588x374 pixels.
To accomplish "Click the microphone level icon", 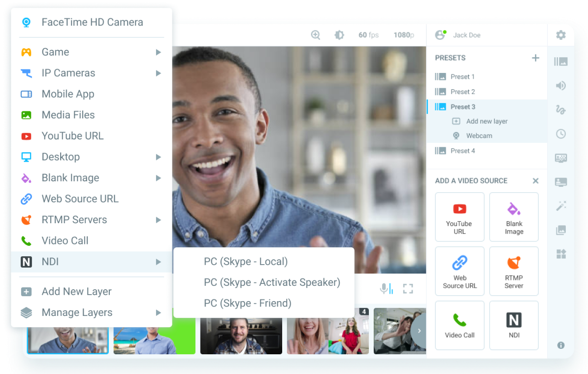I will point(386,288).
